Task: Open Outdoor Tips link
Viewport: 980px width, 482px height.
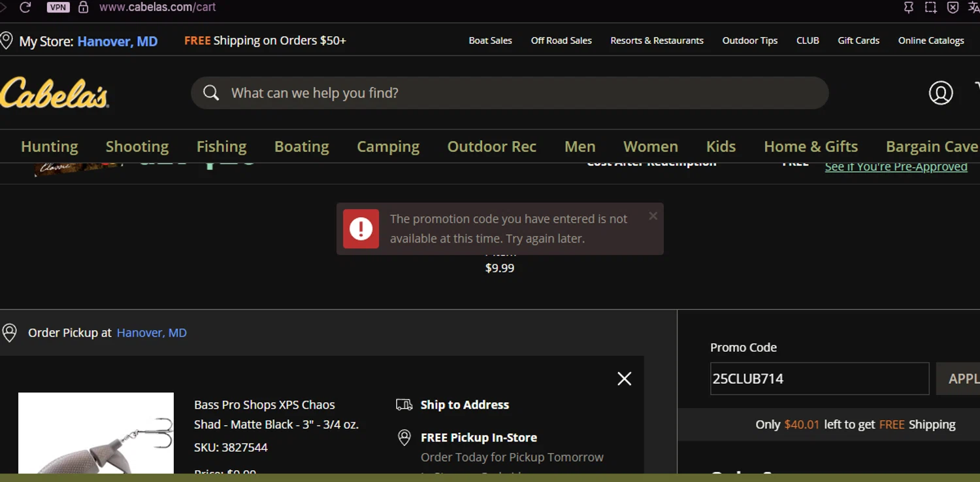Action: coord(750,41)
